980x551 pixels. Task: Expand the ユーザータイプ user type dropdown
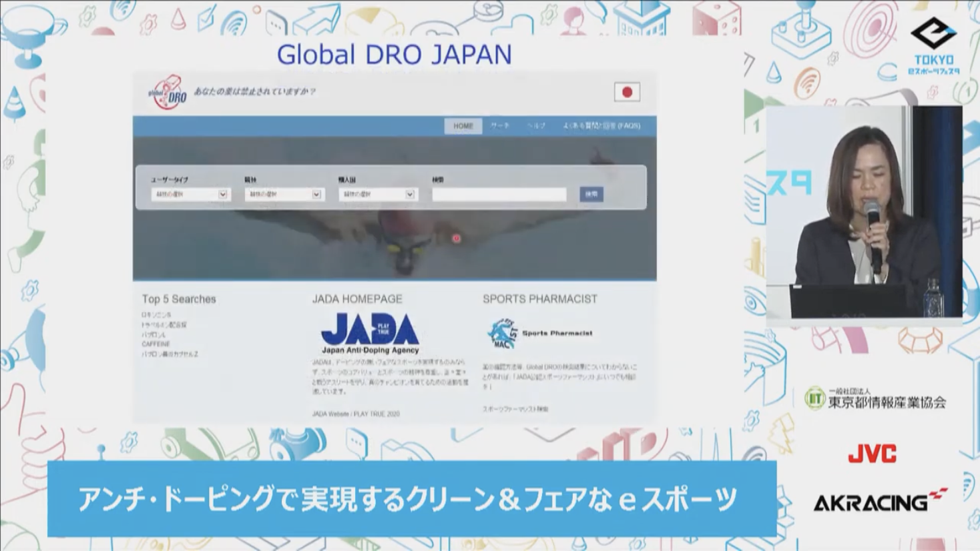[x=190, y=194]
